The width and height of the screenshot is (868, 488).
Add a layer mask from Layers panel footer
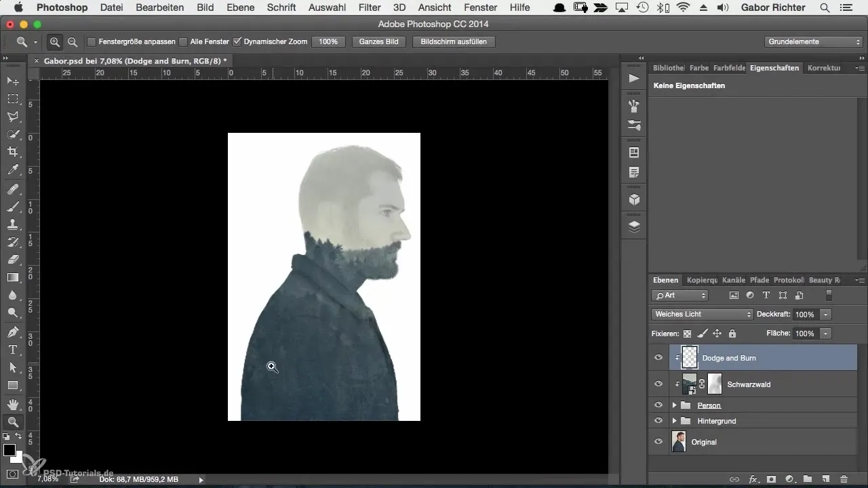(x=772, y=479)
